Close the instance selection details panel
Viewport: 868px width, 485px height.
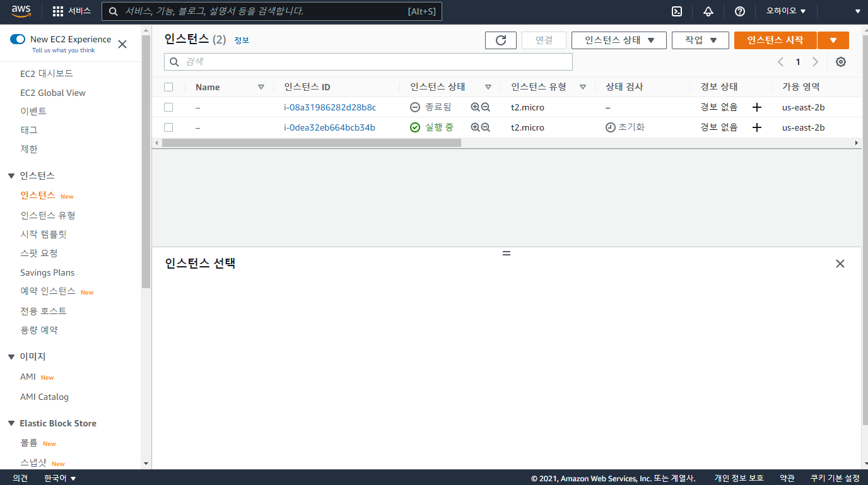(840, 264)
